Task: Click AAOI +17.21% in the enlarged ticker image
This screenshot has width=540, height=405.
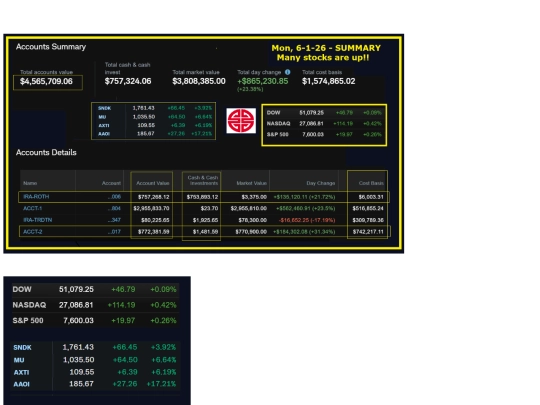Action: pyautogui.click(x=161, y=384)
